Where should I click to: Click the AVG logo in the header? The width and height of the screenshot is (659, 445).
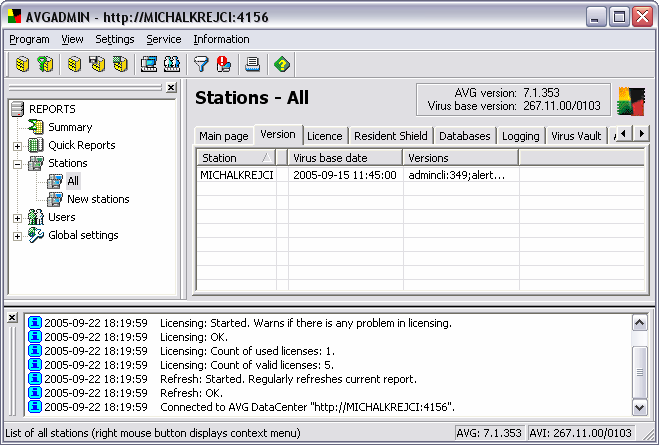coord(631,103)
